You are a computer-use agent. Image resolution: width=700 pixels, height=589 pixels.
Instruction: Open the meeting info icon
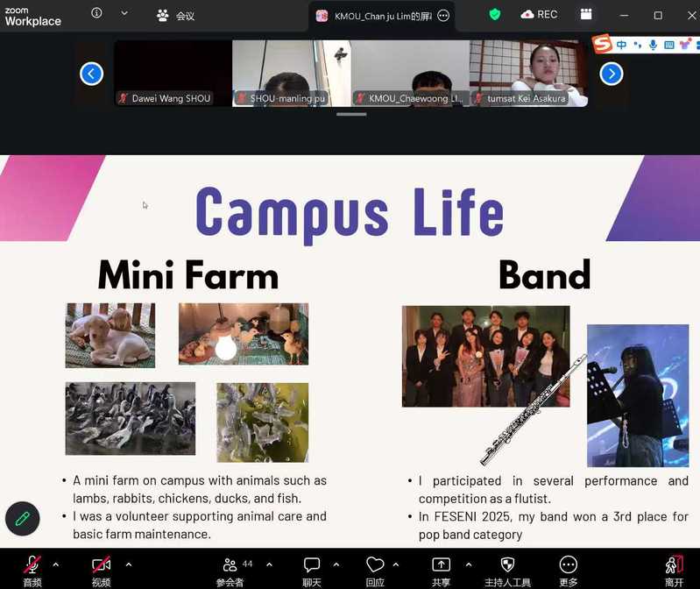[x=96, y=13]
